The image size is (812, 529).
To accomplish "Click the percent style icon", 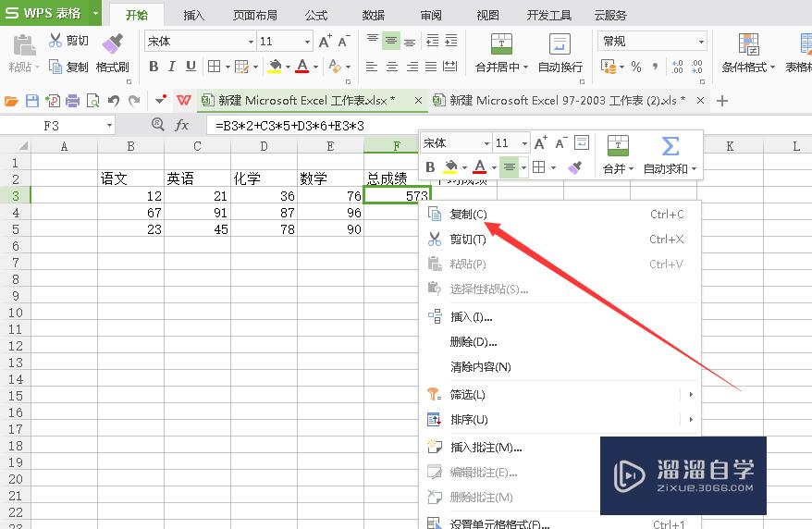I will (636, 67).
